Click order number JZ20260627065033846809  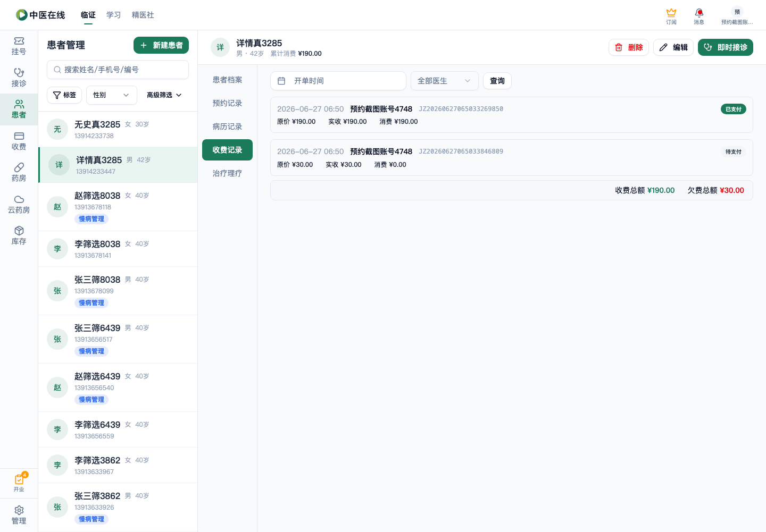[461, 151]
